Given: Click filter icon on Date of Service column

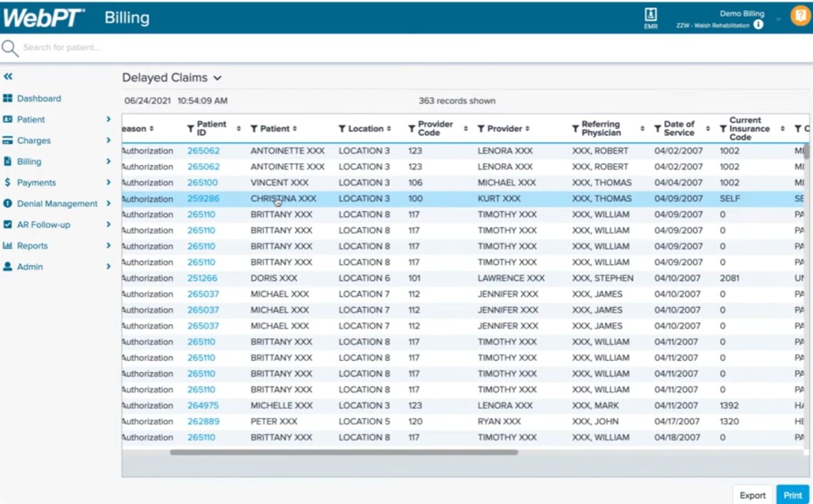Looking at the screenshot, I should [658, 129].
